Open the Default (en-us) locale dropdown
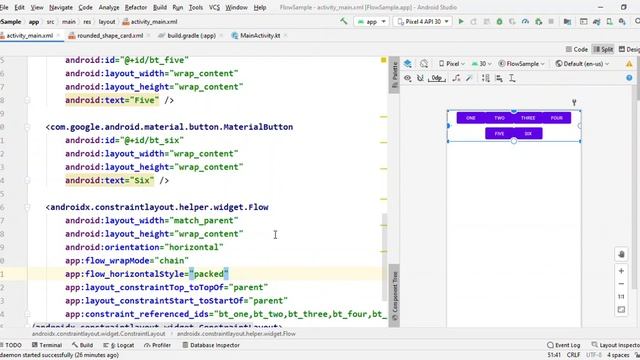Screen dimensions: 640x360 [x=582, y=64]
